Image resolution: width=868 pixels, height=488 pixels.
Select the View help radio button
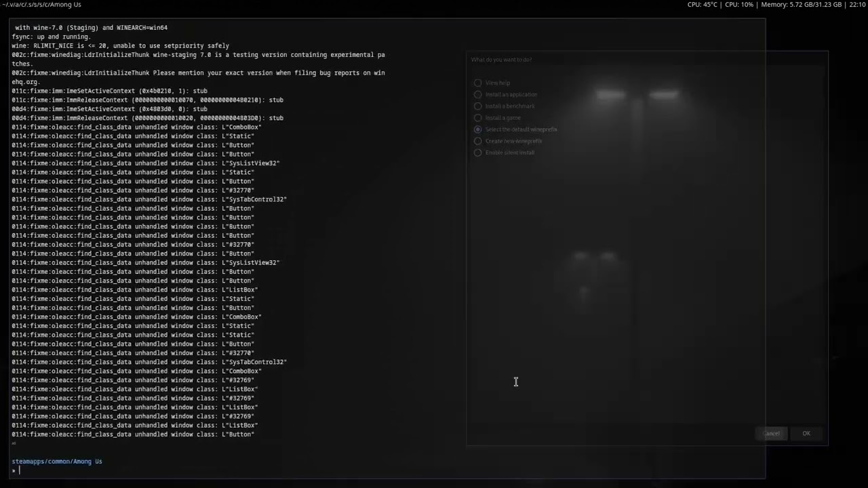tap(478, 83)
